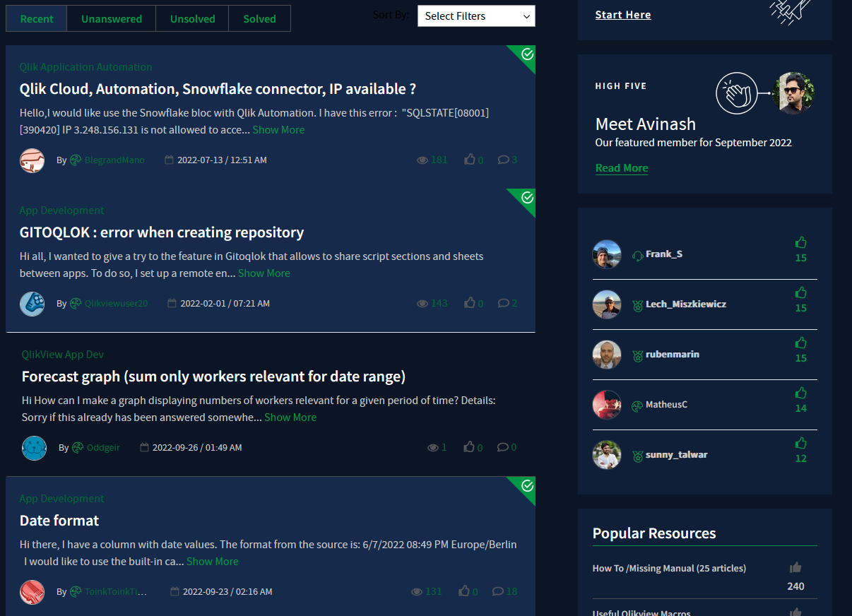Click Frank_S kudos thumbs-up icon
Image resolution: width=852 pixels, height=616 pixels.
pyautogui.click(x=800, y=242)
